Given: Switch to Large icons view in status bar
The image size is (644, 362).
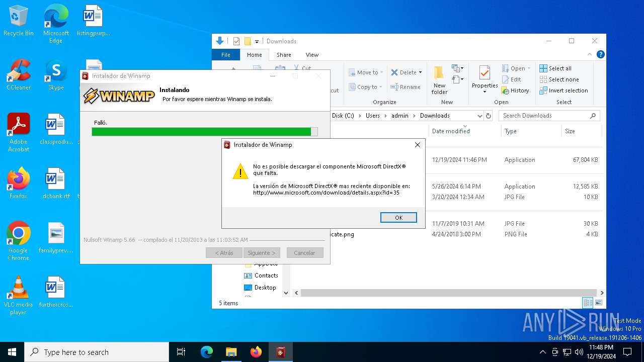Looking at the screenshot, I should pyautogui.click(x=598, y=303).
